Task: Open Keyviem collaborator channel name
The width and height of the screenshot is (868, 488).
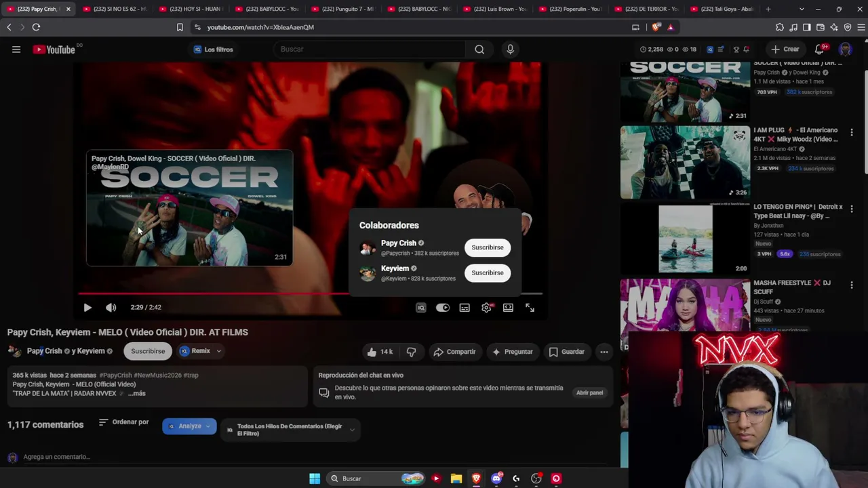Action: point(395,268)
